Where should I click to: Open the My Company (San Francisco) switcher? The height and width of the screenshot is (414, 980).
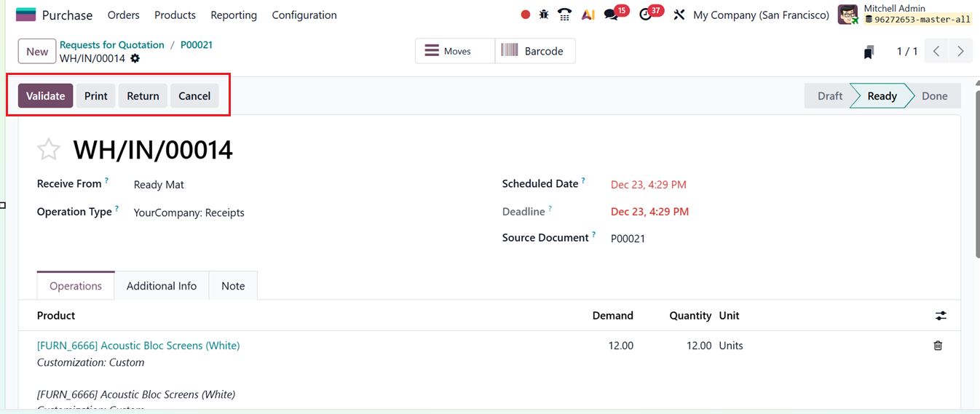pos(761,15)
